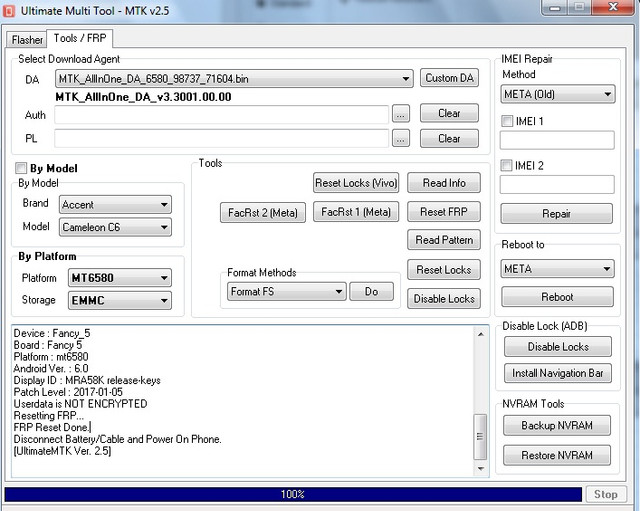Click the Read Pattern button
The width and height of the screenshot is (640, 511).
[x=444, y=240]
